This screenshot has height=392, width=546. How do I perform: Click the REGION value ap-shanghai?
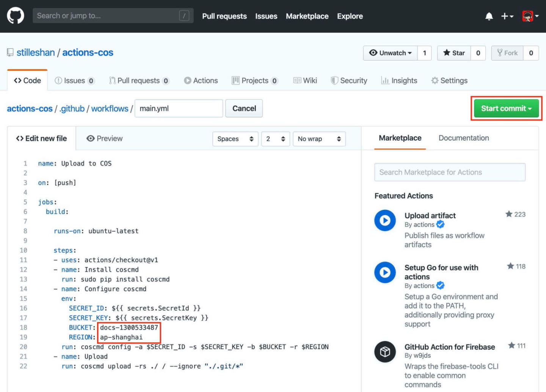pyautogui.click(x=121, y=337)
